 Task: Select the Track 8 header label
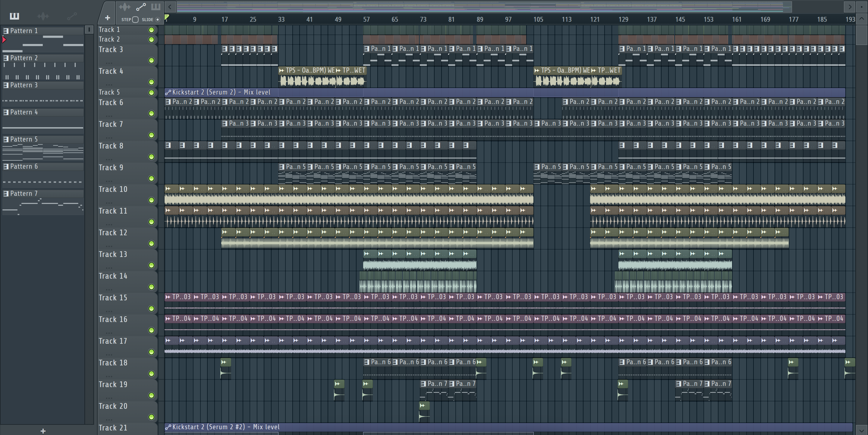pyautogui.click(x=111, y=146)
